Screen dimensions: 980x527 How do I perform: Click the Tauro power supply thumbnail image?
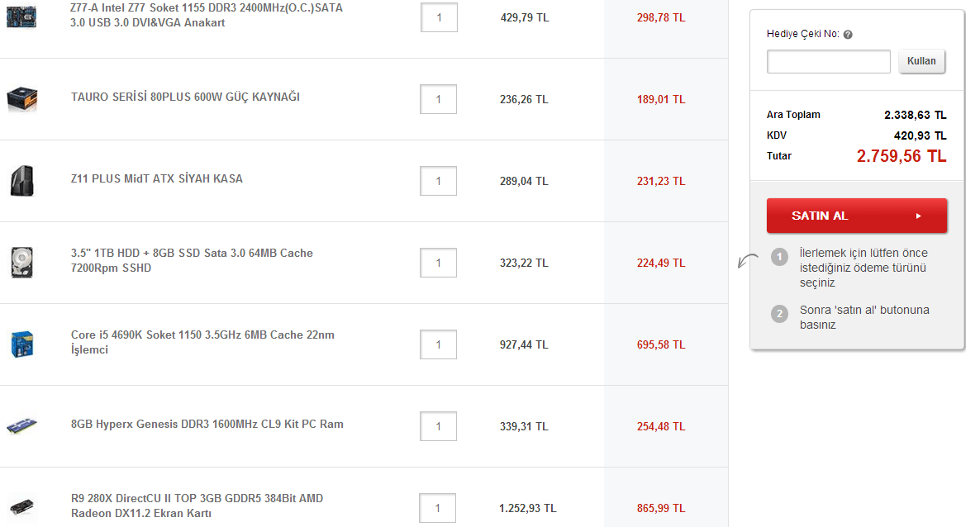pyautogui.click(x=21, y=99)
